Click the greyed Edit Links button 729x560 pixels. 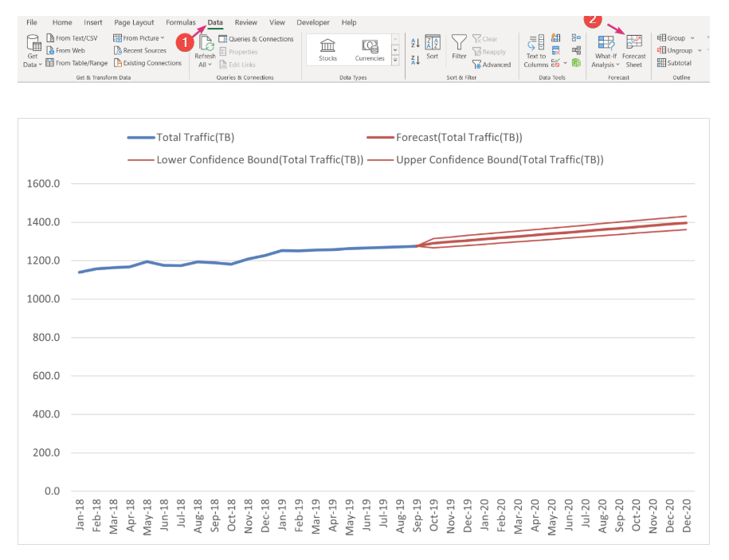tap(237, 65)
